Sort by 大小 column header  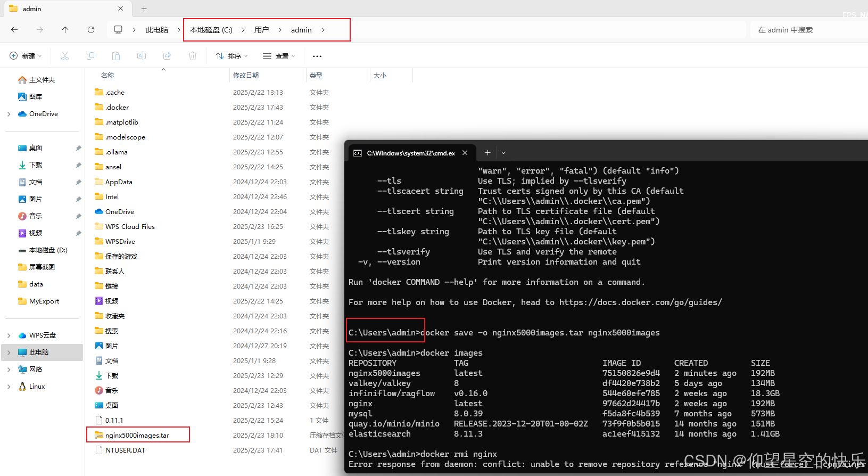point(380,76)
